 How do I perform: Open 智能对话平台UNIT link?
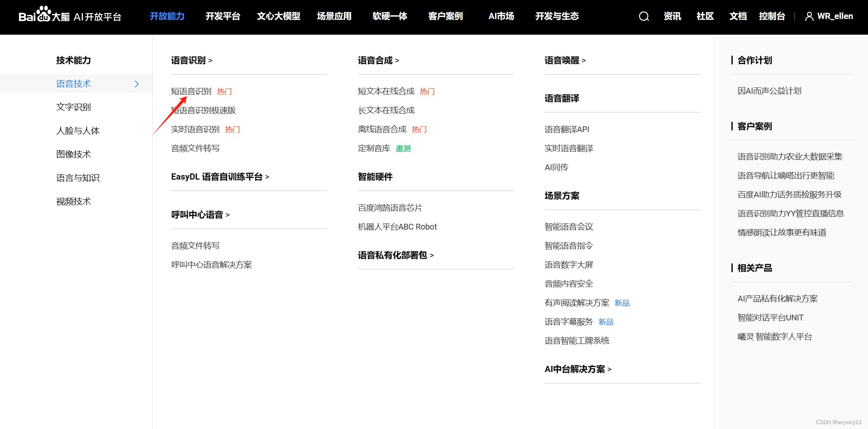[771, 318]
